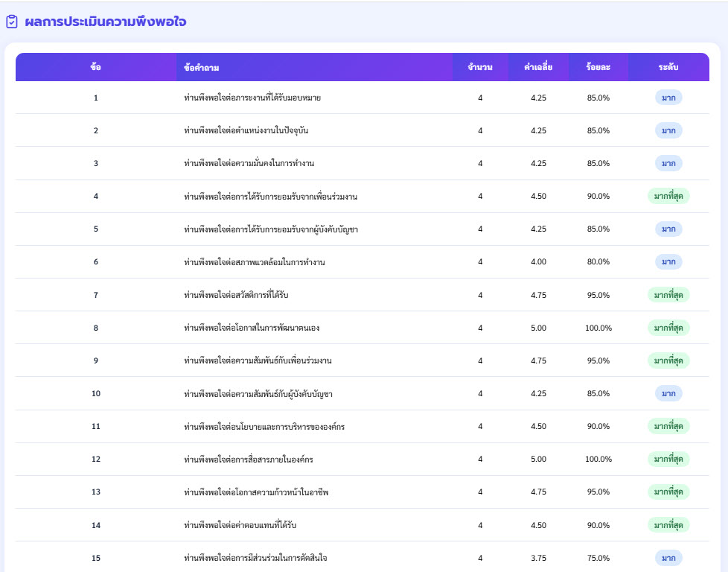Click the ระดับ column header
728x572 pixels.
pos(668,67)
